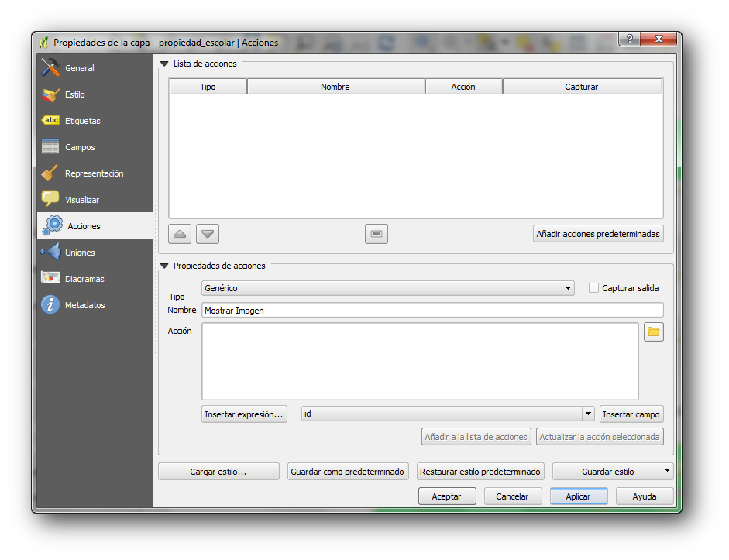The image size is (729, 560).
Task: Click the Metadatos info icon
Action: point(50,305)
